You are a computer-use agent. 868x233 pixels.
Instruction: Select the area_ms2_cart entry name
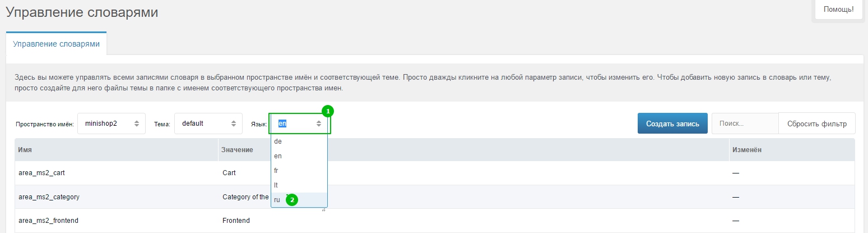pos(42,173)
